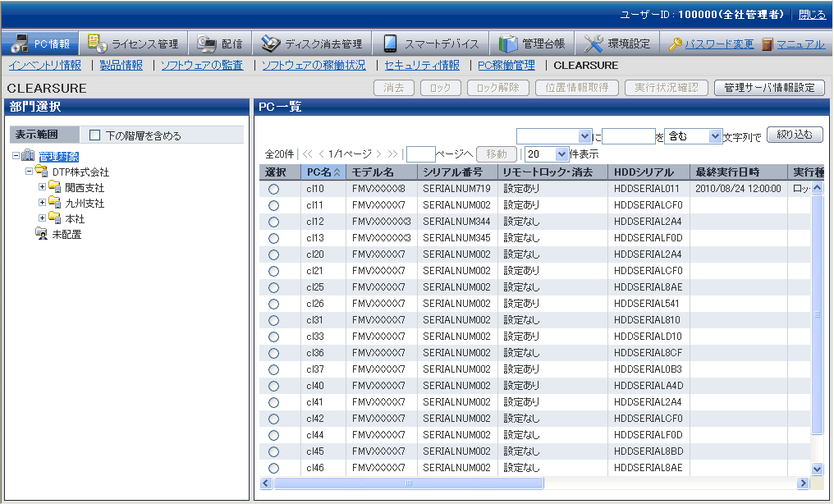Select radio button for cl33
Image resolution: width=834 pixels, height=504 pixels.
tap(273, 337)
